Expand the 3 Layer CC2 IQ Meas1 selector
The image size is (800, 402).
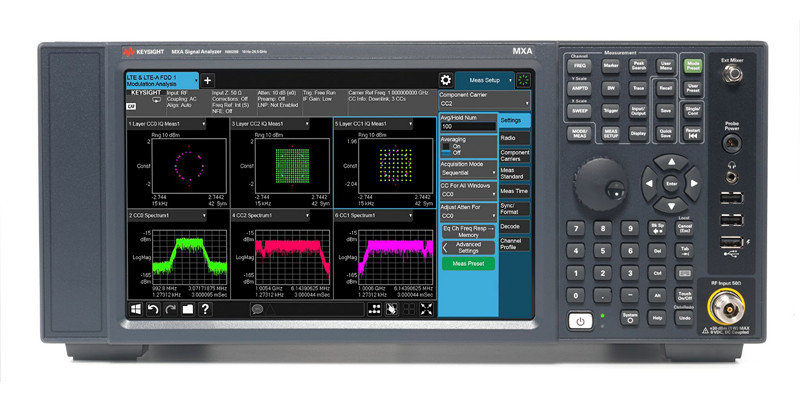pyautogui.click(x=270, y=124)
